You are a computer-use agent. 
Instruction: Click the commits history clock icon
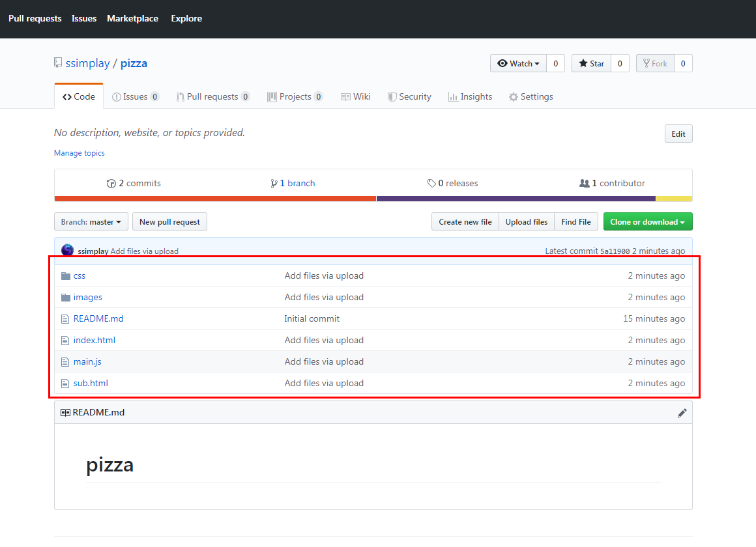click(x=111, y=184)
